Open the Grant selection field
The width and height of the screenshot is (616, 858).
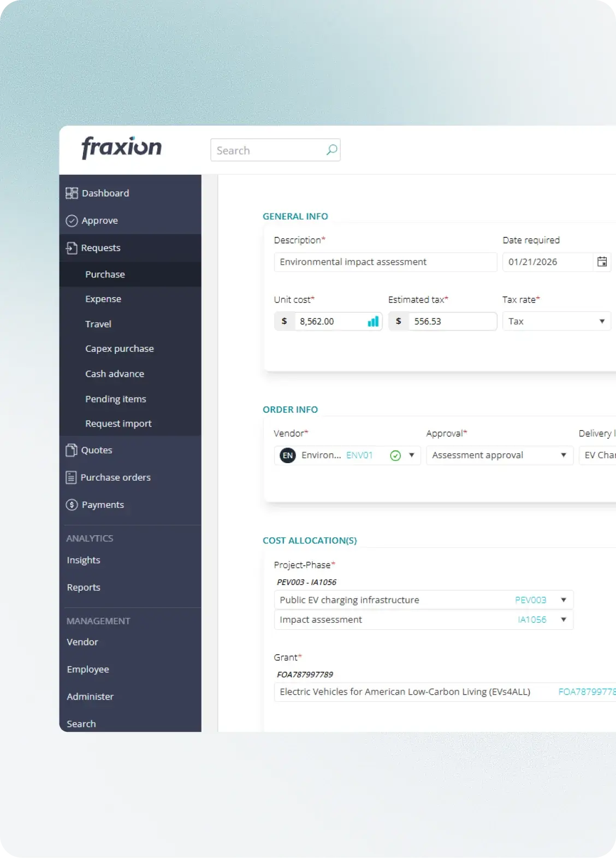click(x=445, y=691)
